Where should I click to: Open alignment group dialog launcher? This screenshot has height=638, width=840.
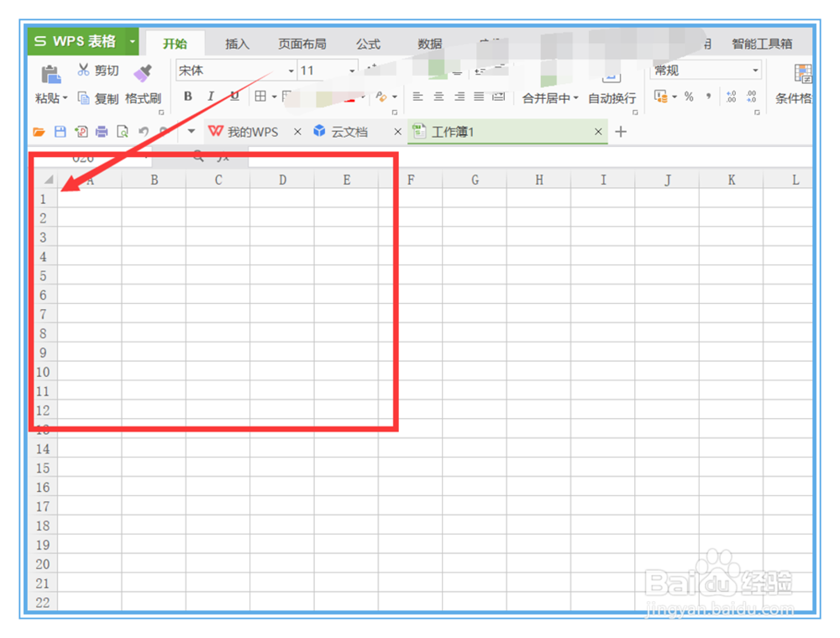point(635,112)
